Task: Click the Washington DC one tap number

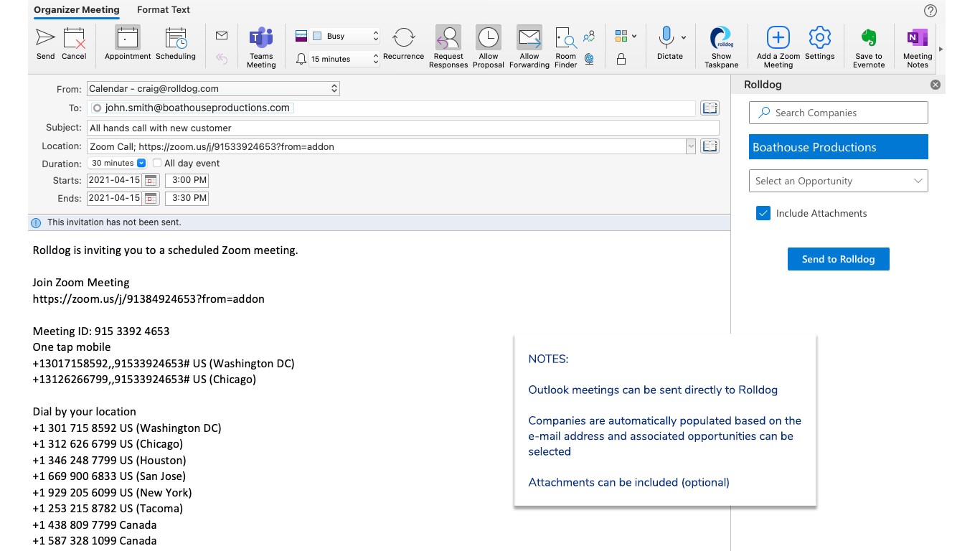Action: [x=164, y=364]
